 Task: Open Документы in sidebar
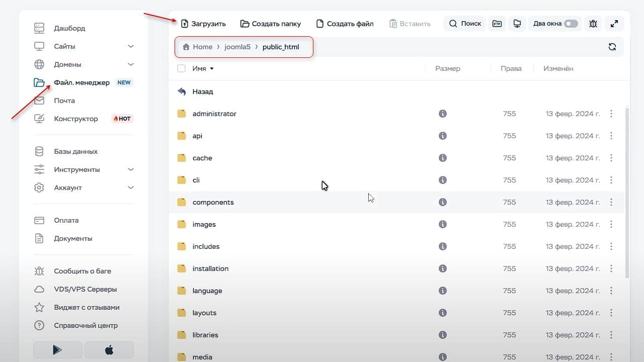point(73,238)
